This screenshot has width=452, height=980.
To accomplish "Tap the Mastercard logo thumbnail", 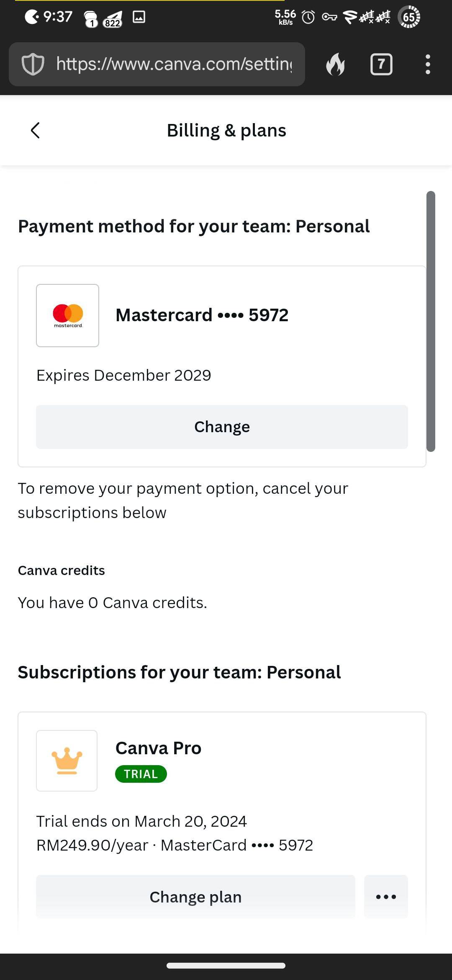I will coord(68,315).
